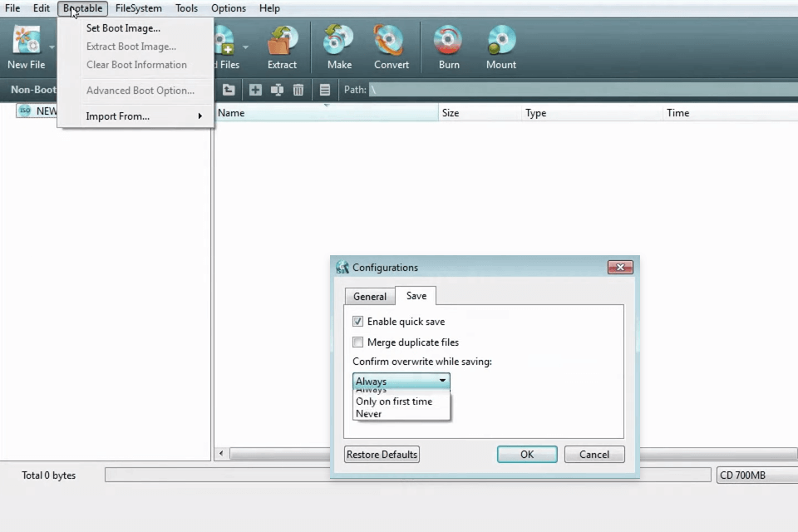Choose Set Boot Image menu entry
Image resolution: width=798 pixels, height=532 pixels.
point(123,28)
